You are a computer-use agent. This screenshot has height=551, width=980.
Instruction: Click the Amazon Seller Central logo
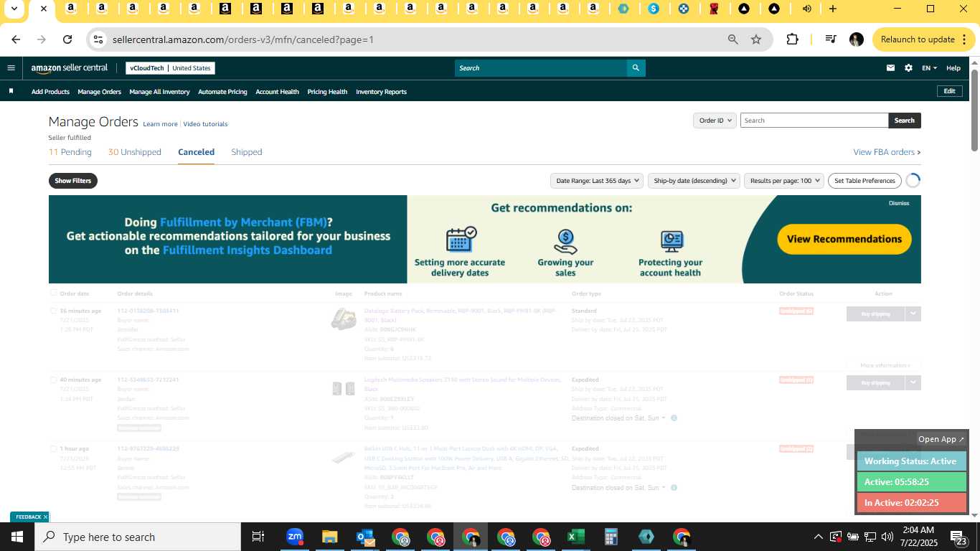[x=69, y=68]
